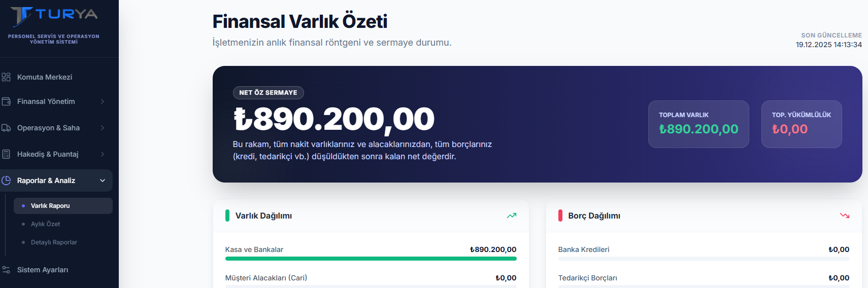
Task: Open the Aylık Özet report page
Action: coord(45,224)
